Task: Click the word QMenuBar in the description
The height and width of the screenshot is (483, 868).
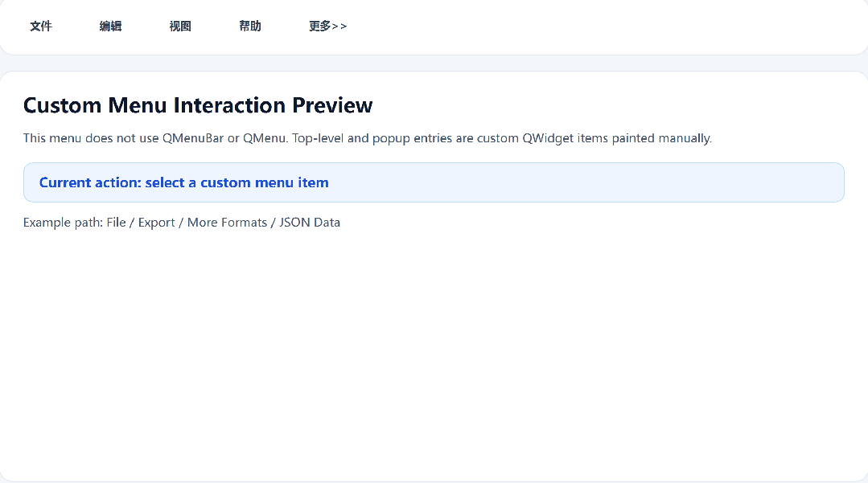Action: (x=192, y=138)
